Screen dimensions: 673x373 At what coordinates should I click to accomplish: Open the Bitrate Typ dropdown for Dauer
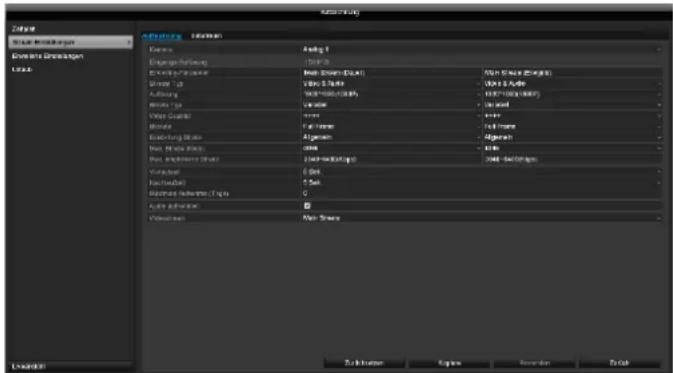coord(391,105)
